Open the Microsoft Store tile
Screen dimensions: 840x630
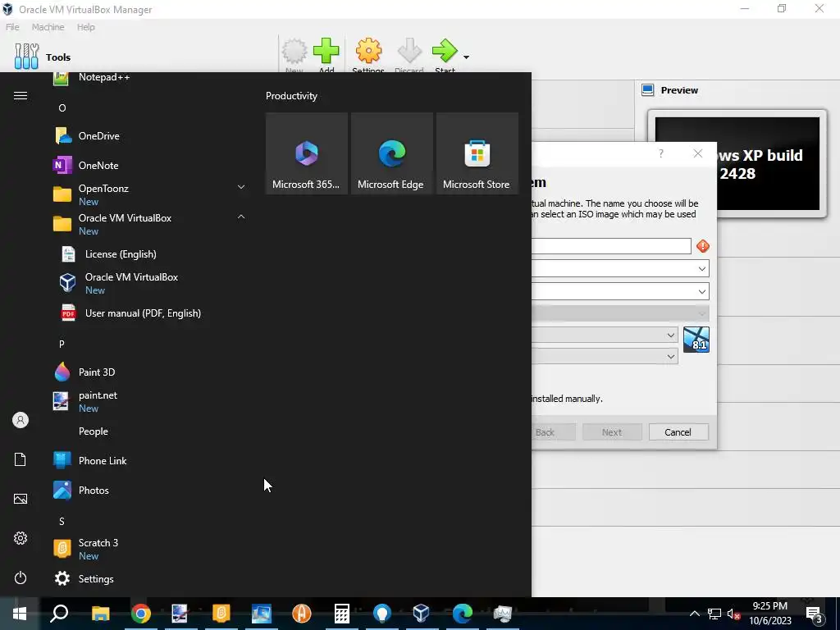pyautogui.click(x=477, y=153)
